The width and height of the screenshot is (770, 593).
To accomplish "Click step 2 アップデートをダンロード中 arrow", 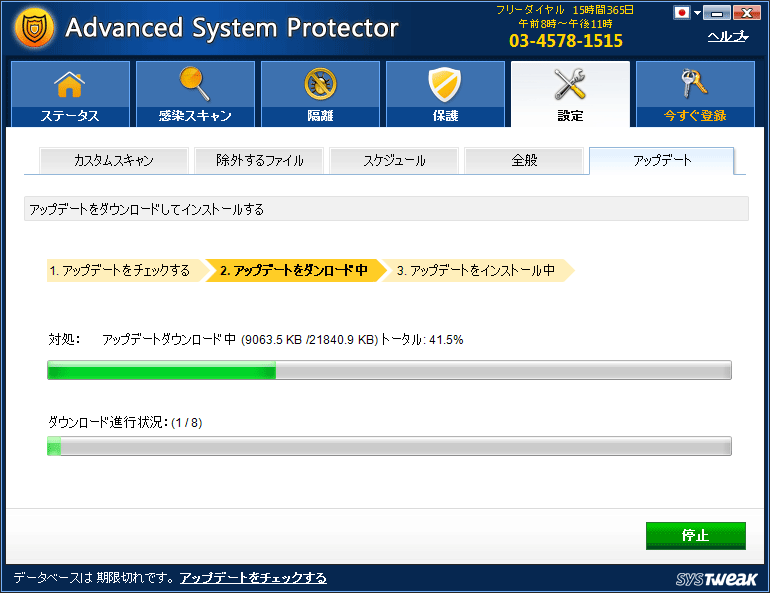I will [x=295, y=270].
